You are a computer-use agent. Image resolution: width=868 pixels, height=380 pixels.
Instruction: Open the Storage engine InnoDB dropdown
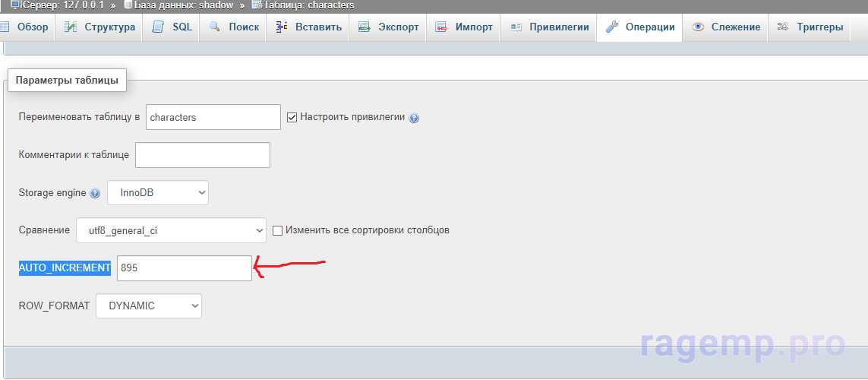pyautogui.click(x=158, y=193)
